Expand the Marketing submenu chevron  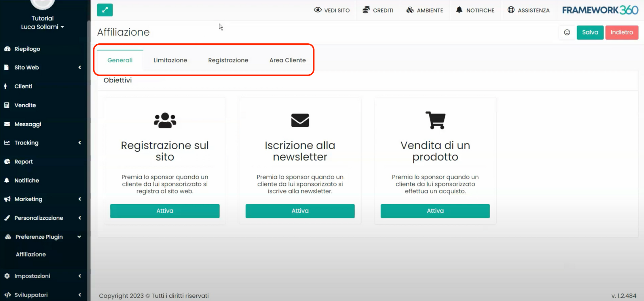coord(80,199)
